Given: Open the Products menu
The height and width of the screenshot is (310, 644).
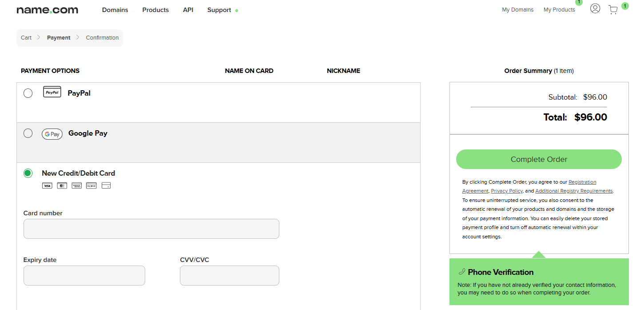Looking at the screenshot, I should tap(155, 10).
